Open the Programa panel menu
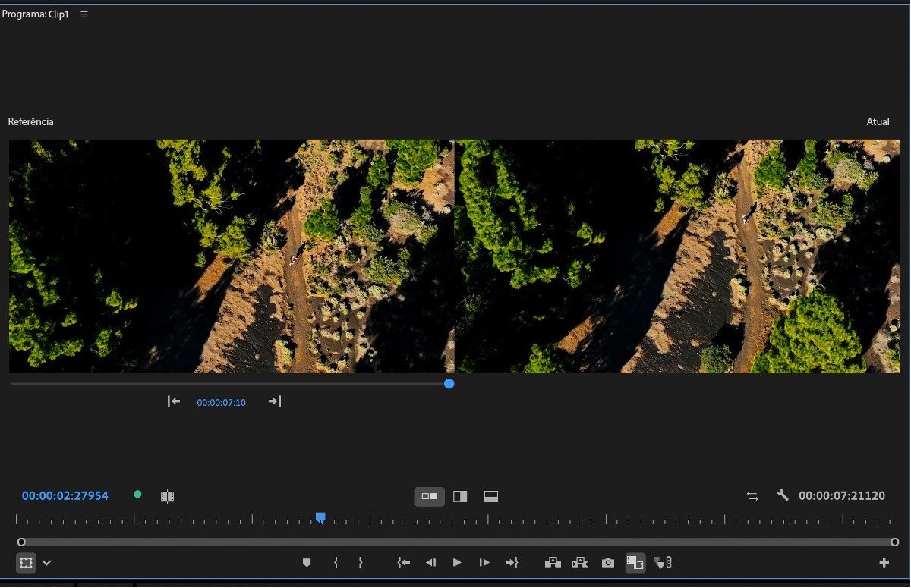 click(84, 14)
